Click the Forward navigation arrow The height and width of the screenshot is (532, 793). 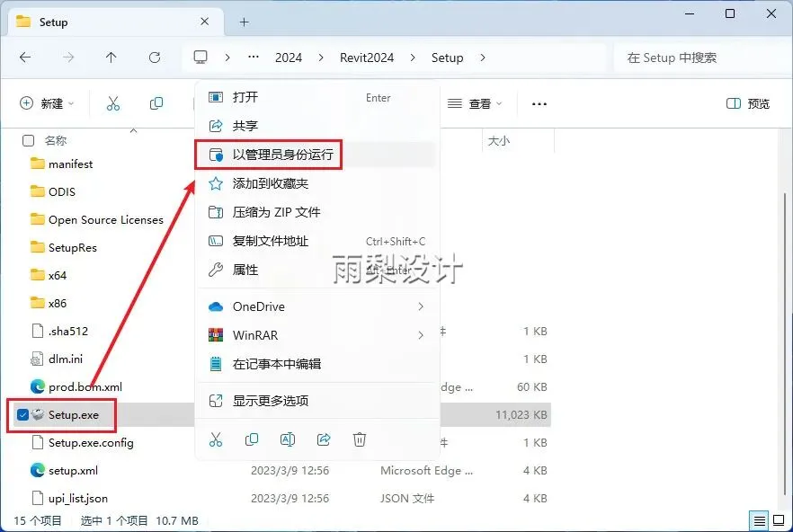68,58
